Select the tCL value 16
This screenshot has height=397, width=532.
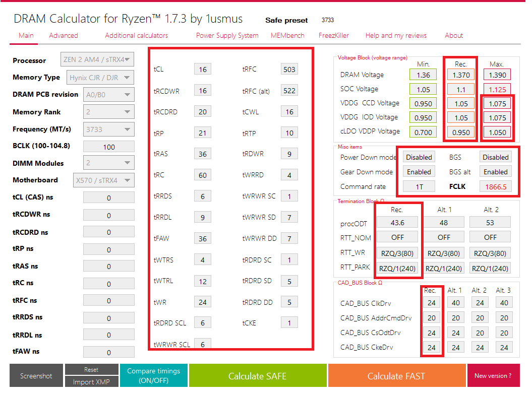tap(203, 69)
